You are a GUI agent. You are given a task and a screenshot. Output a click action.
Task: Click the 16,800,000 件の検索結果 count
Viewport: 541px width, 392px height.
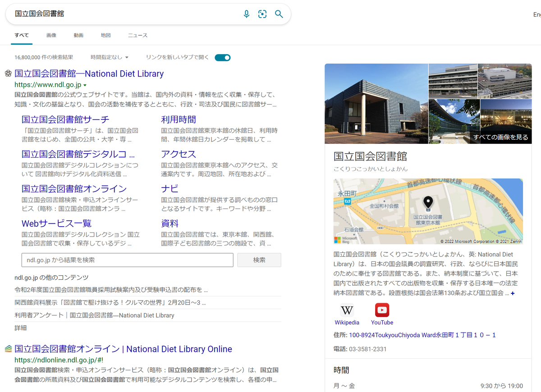(x=44, y=57)
